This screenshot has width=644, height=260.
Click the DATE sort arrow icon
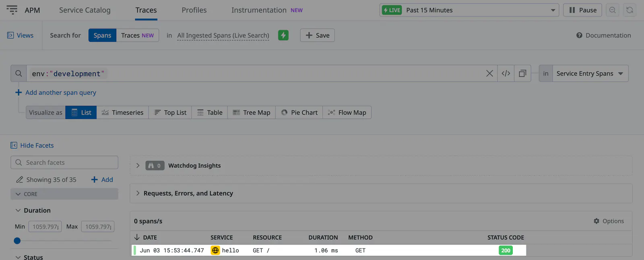(x=137, y=237)
